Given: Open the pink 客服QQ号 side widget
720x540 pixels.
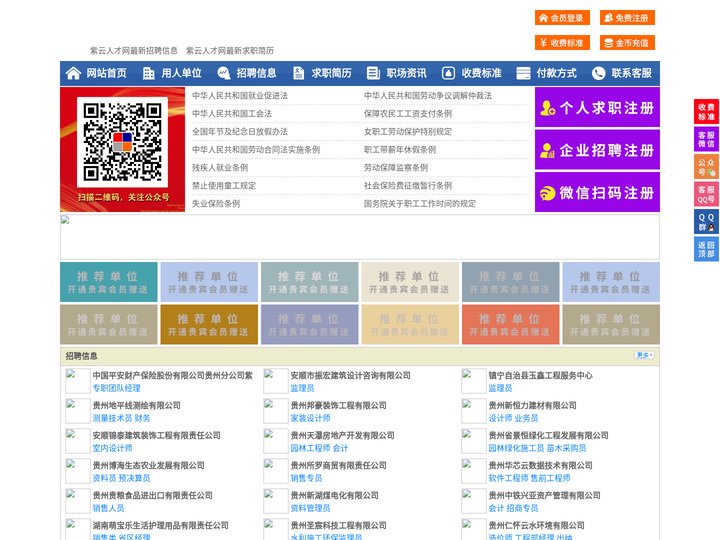Looking at the screenshot, I should click(x=706, y=194).
